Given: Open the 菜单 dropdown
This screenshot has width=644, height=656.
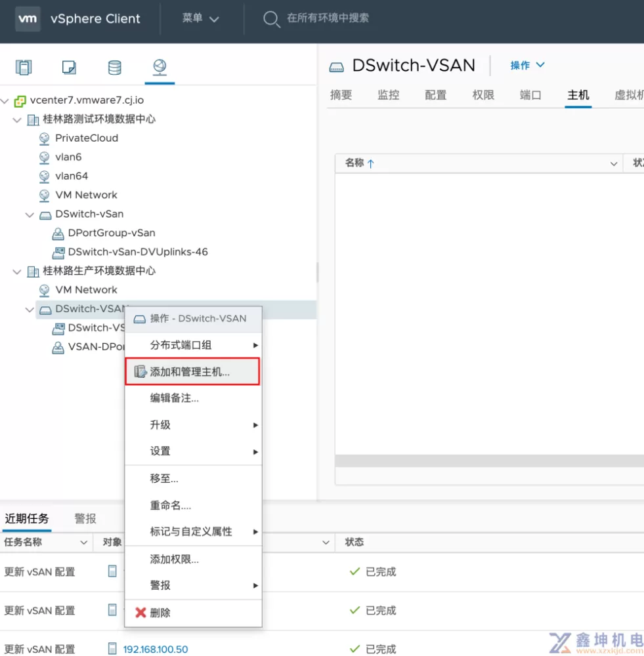Looking at the screenshot, I should tap(201, 18).
